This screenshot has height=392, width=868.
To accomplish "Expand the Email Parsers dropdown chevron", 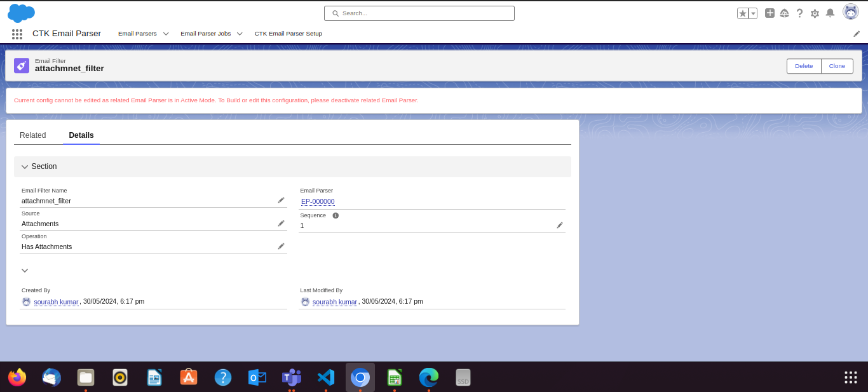I will pyautogui.click(x=166, y=34).
